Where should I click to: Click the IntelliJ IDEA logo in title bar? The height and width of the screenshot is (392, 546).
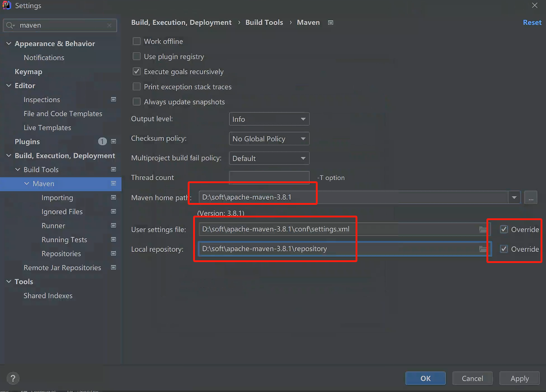[x=7, y=5]
